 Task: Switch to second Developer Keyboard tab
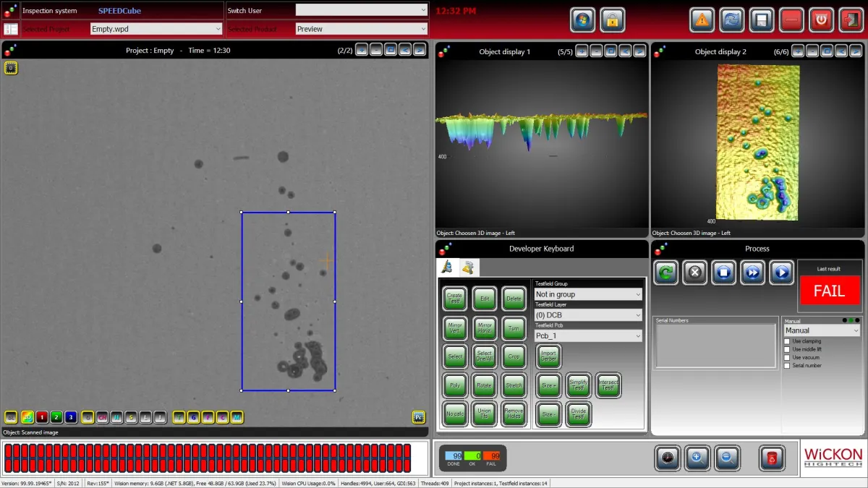[469, 267]
